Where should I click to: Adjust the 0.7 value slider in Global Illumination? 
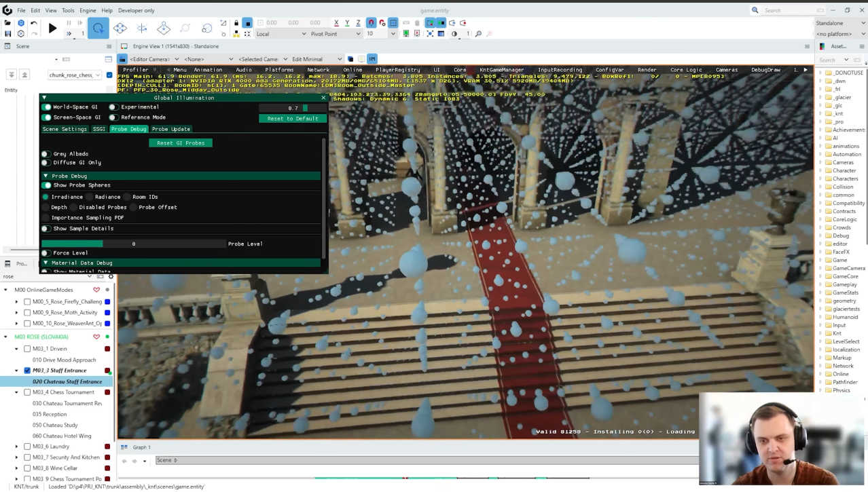click(x=293, y=108)
